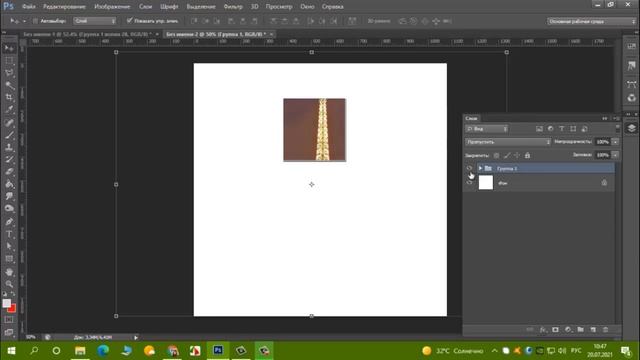Click the opacity 100% value field
Screen dimensions: 640x360
pyautogui.click(x=603, y=142)
